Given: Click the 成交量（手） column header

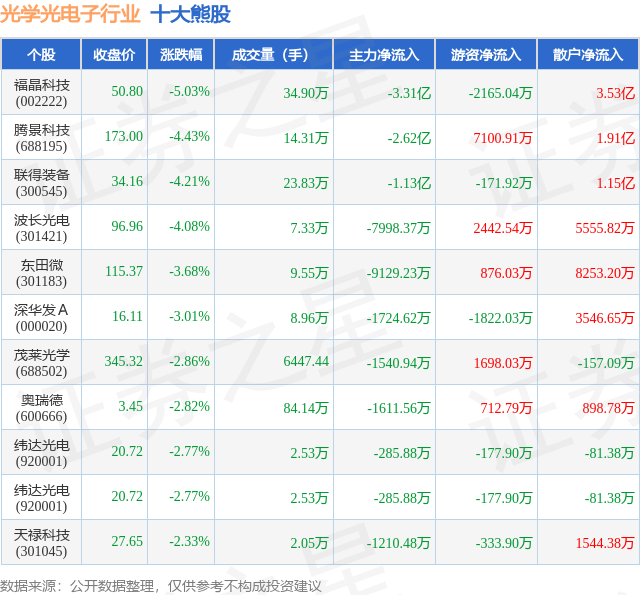Looking at the screenshot, I should [x=274, y=54].
